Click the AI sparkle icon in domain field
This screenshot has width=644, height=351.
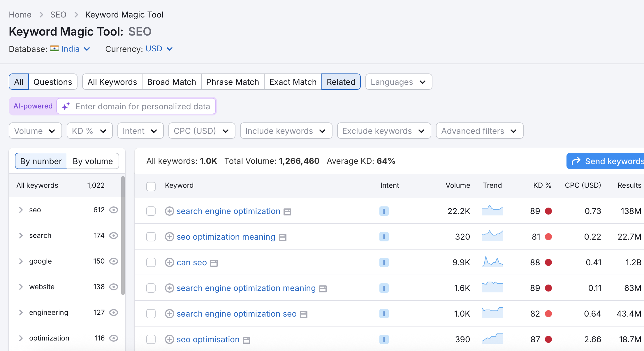(66, 106)
